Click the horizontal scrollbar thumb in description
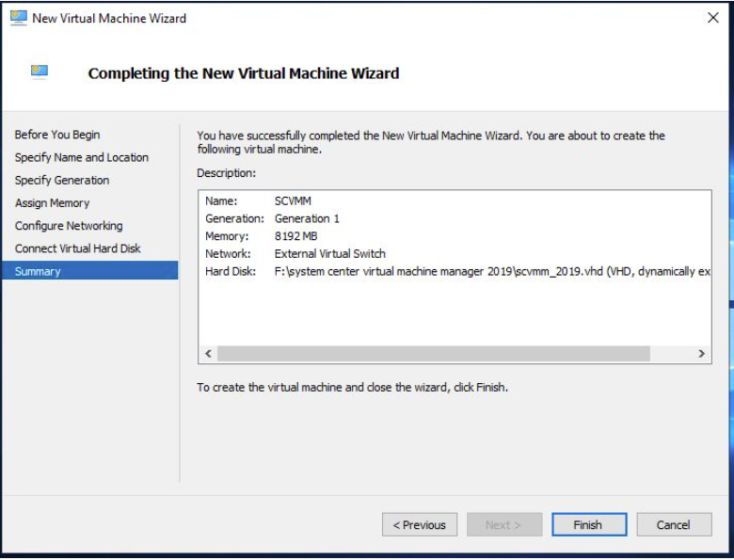Image resolution: width=734 pixels, height=560 pixels. (x=434, y=354)
